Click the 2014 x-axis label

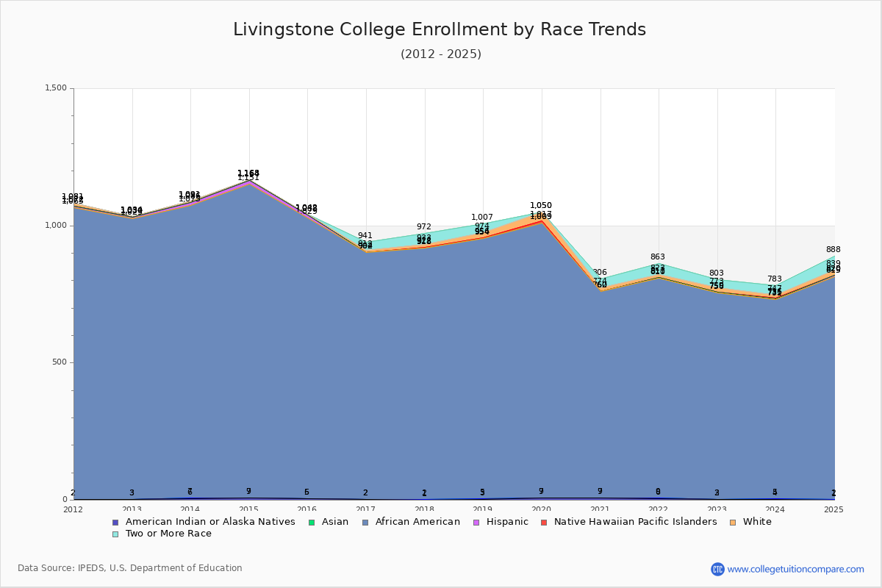click(x=190, y=509)
